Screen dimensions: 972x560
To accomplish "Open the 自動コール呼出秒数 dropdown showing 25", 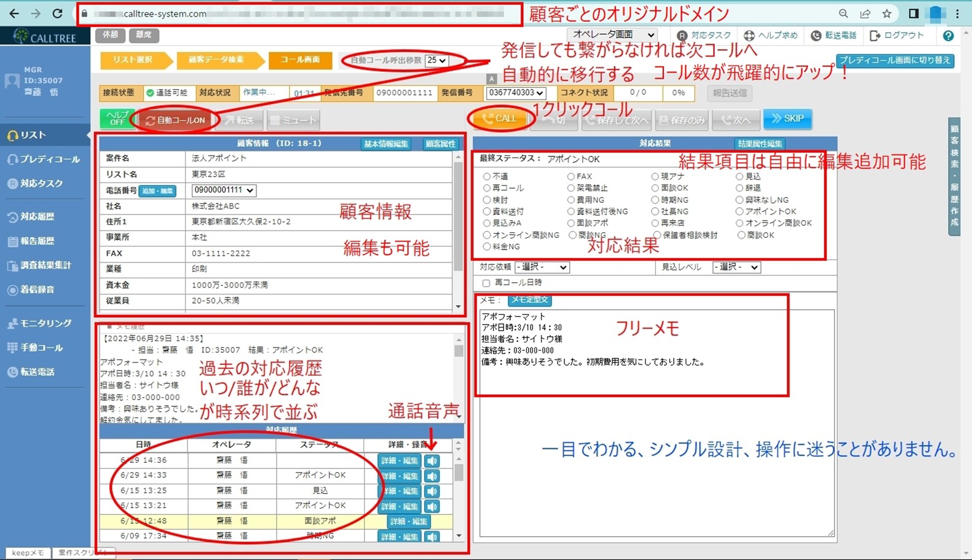I will click(x=436, y=60).
